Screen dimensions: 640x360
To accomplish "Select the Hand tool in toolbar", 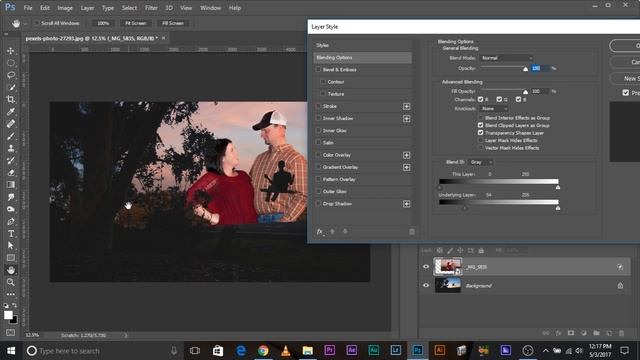I will click(11, 270).
